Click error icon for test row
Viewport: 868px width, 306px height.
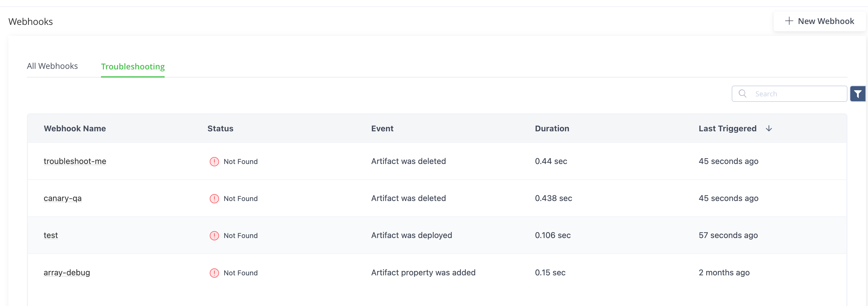214,236
